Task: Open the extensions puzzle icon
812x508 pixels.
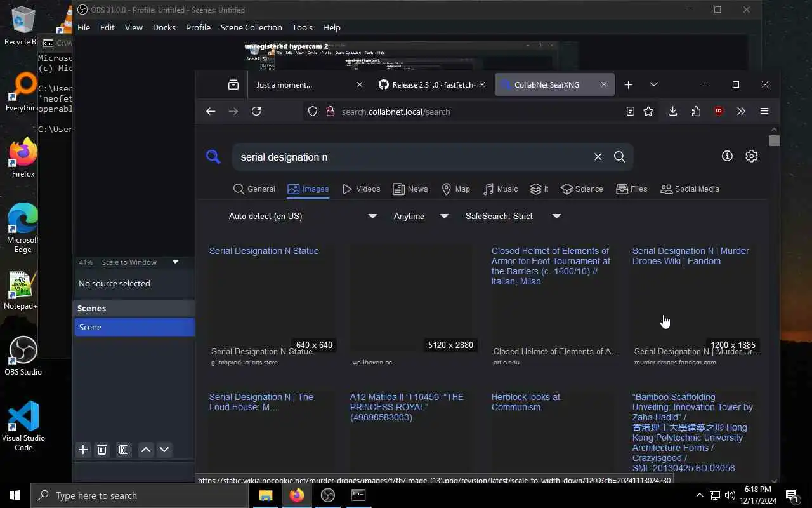Action: point(696,111)
